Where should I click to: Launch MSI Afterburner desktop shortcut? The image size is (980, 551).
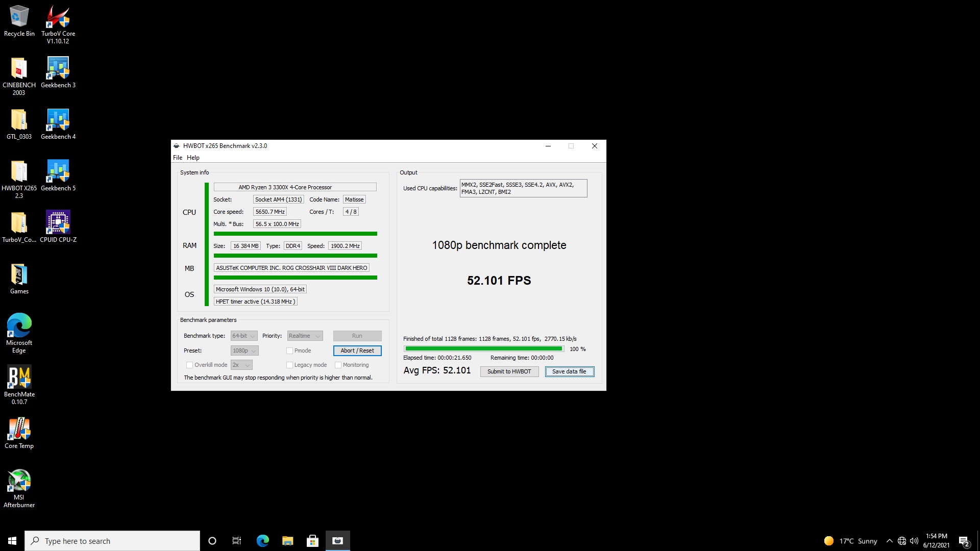pos(19,488)
